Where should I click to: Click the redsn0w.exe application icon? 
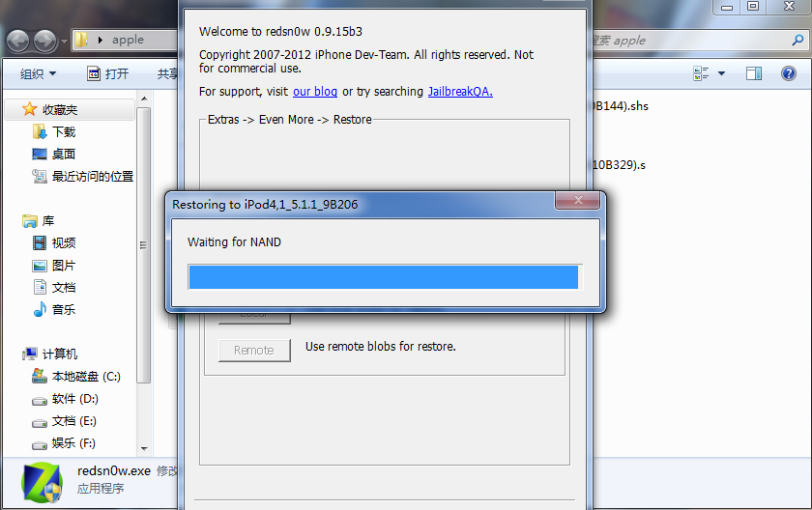pos(43,482)
